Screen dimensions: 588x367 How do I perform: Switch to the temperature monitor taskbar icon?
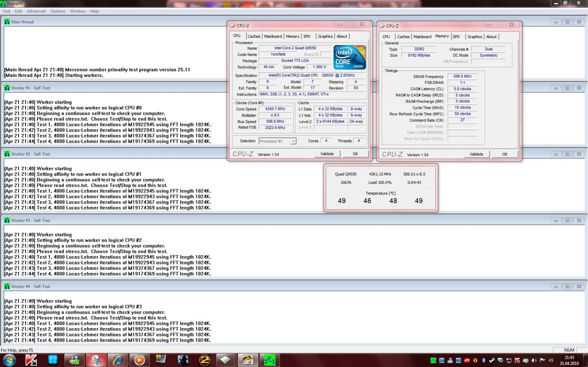pyautogui.click(x=248, y=360)
